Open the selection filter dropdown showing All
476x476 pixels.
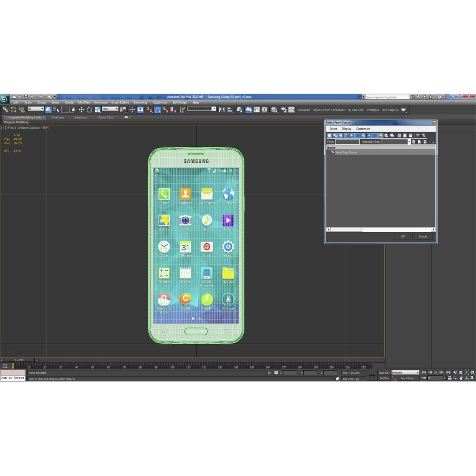[x=36, y=109]
